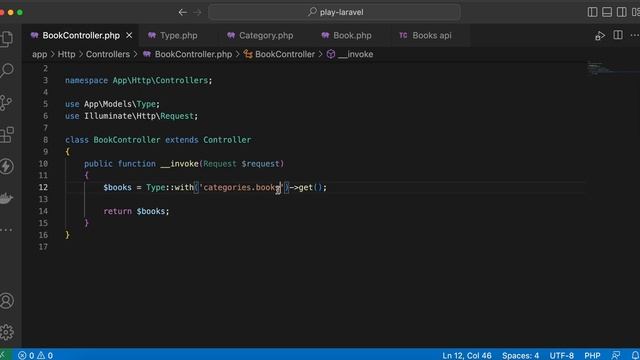
Task: Open the Manage gear settings
Action: 7,332
